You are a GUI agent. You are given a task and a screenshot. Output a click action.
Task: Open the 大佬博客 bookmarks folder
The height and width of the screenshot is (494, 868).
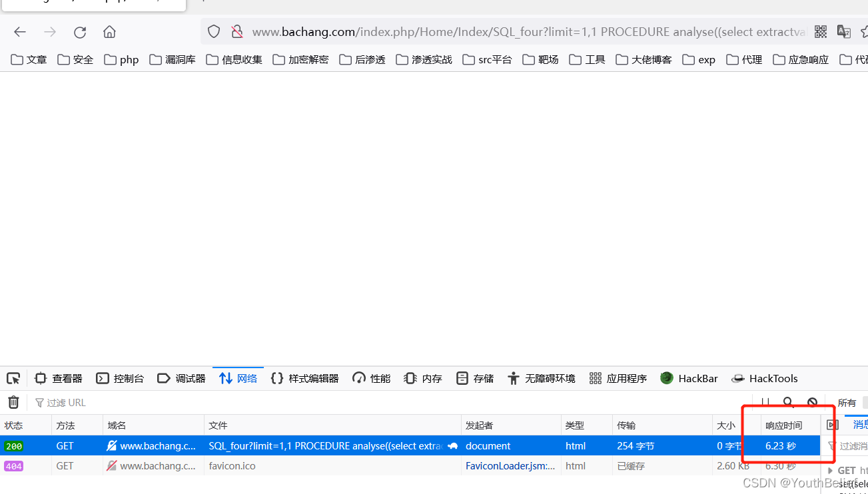click(x=644, y=59)
